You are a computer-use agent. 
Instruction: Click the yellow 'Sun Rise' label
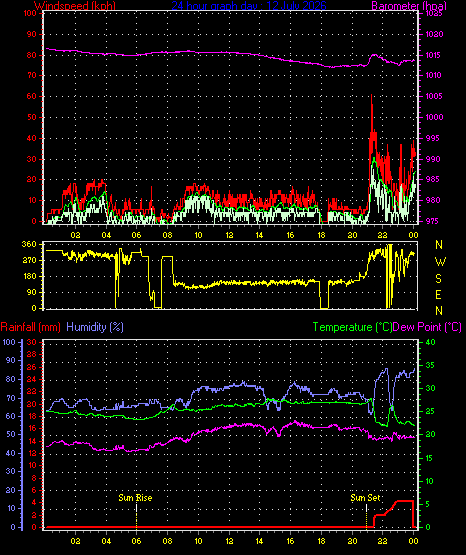[135, 498]
